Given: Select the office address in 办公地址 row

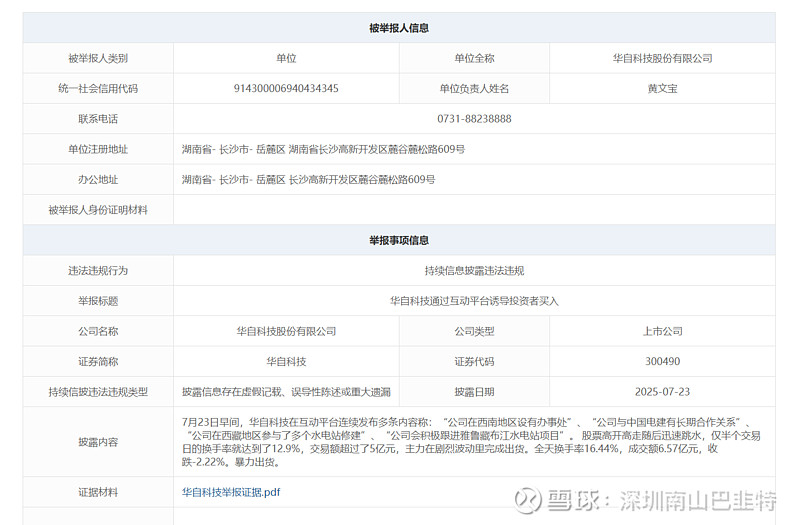Looking at the screenshot, I should coord(309,180).
